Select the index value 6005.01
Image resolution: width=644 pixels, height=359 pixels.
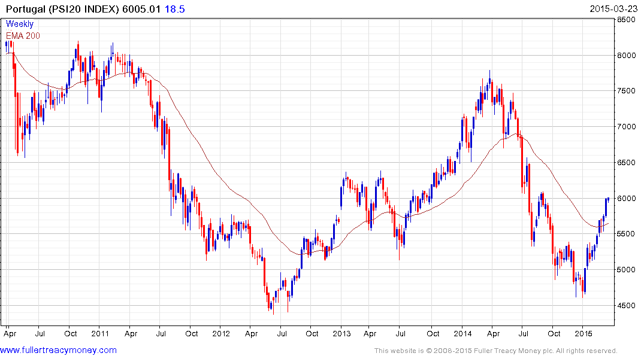[141, 9]
